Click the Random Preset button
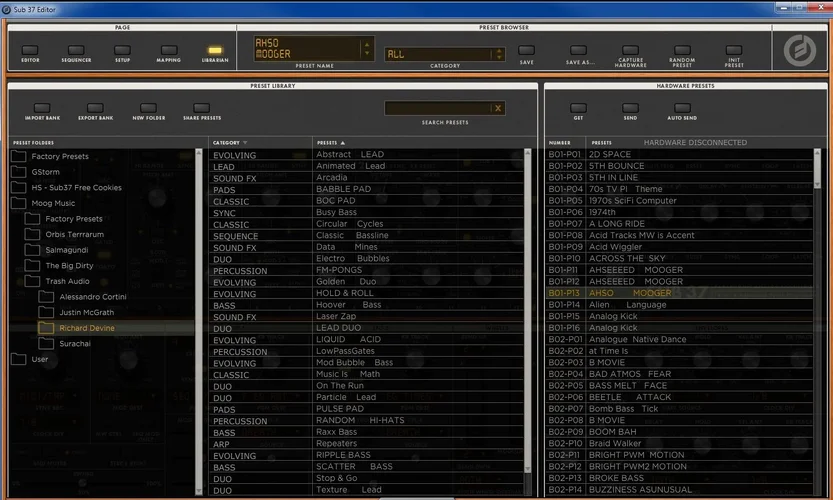Viewport: 833px width, 500px height. (682, 50)
